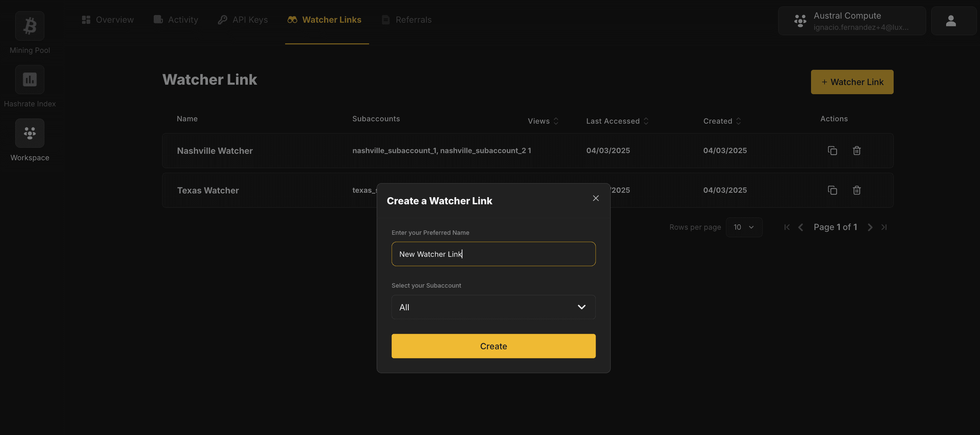Viewport: 980px width, 435px height.
Task: Delete the Texas Watcher entry
Action: [856, 190]
